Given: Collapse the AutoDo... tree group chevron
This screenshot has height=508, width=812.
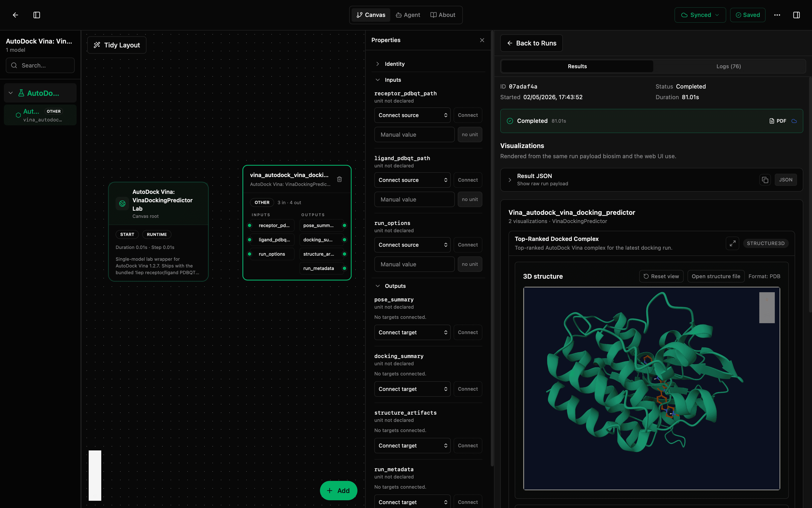Looking at the screenshot, I should point(11,93).
